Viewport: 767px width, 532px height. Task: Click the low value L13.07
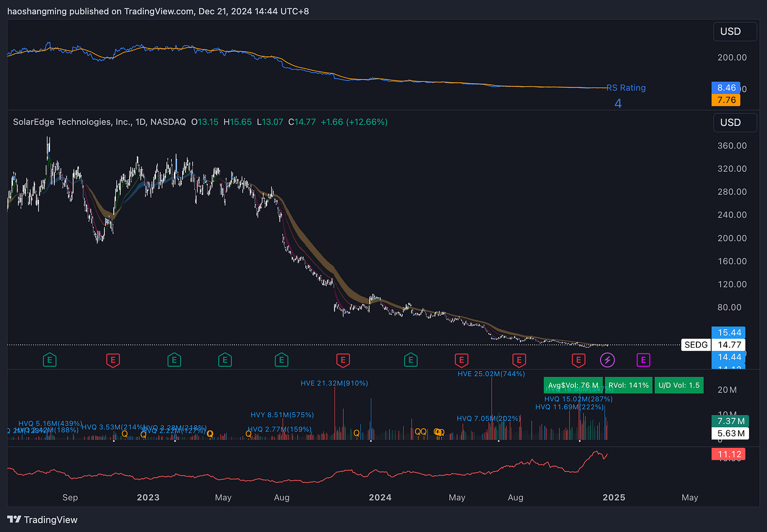270,122
